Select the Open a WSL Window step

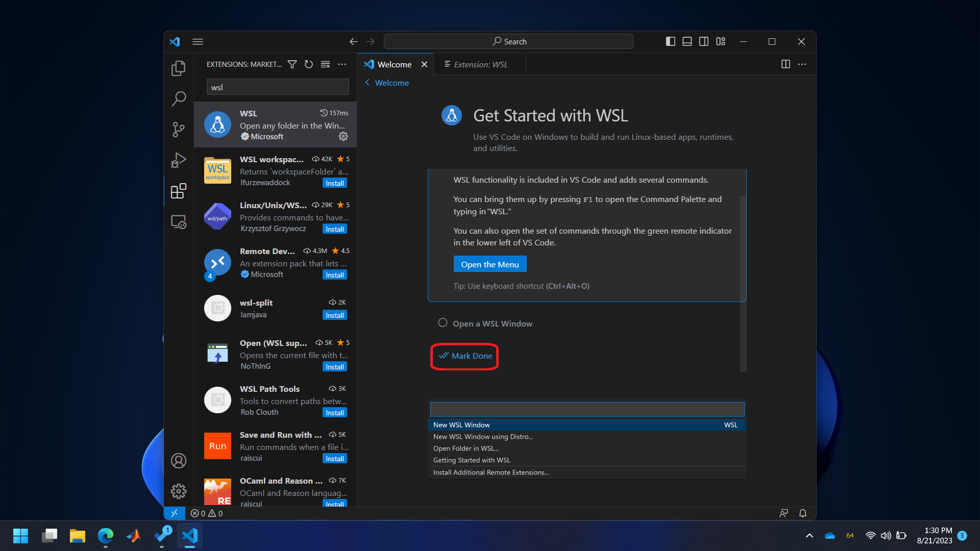492,323
